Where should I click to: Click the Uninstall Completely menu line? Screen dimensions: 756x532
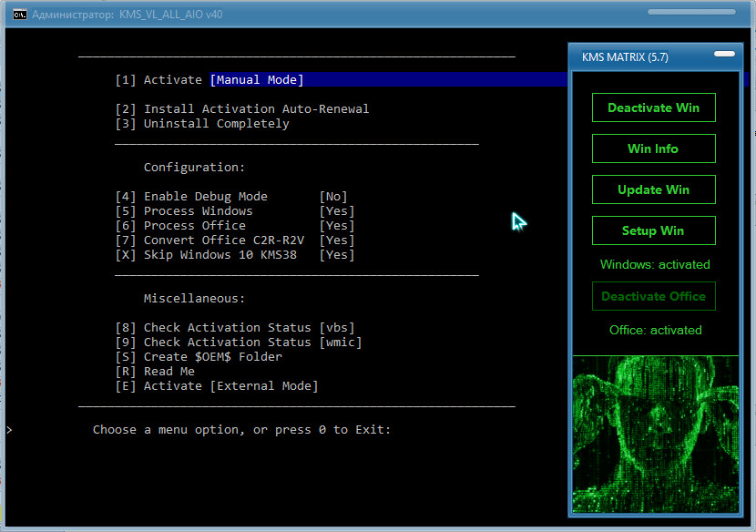tap(202, 124)
